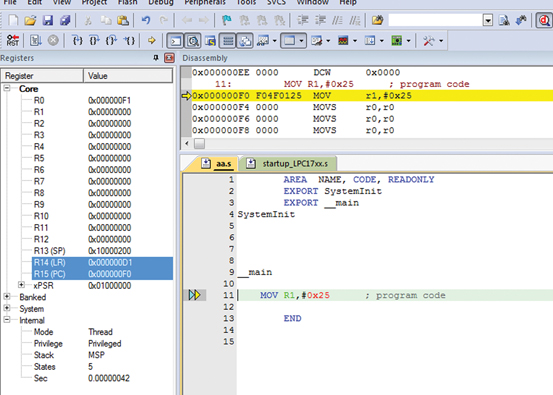Screen dimensions: 553x395
Task: Click the Disassembly horizontal scrollbar thumb
Action: 199,144
